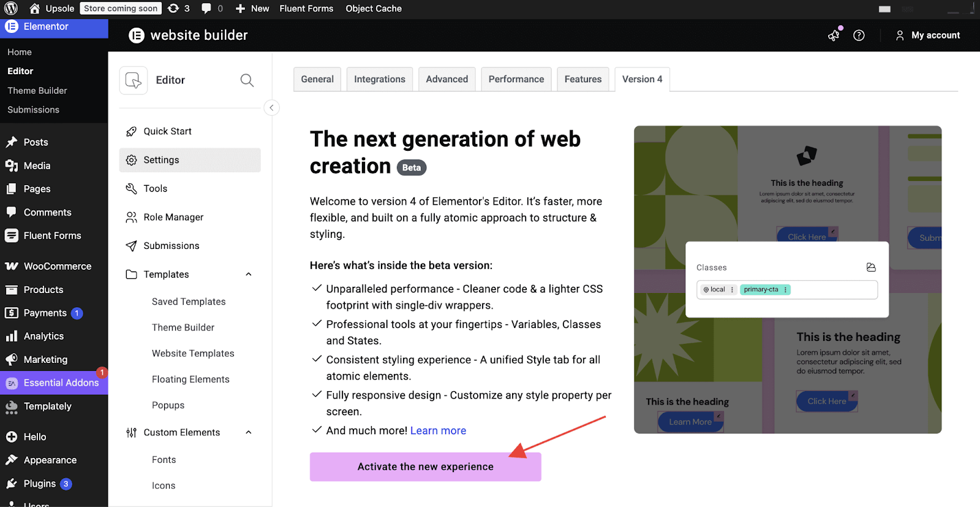The width and height of the screenshot is (980, 507).
Task: Open Theme Builder under Templates
Action: tap(183, 327)
